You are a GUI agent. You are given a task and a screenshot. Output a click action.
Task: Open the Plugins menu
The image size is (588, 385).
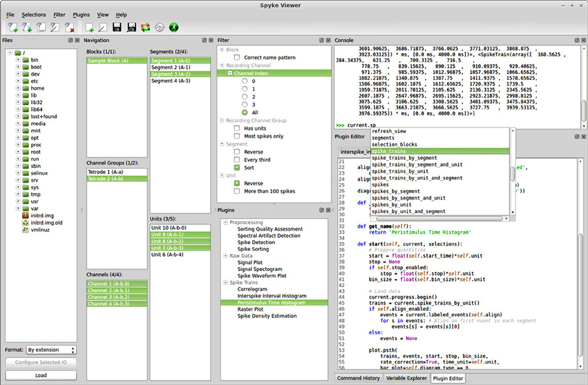pyautogui.click(x=81, y=15)
